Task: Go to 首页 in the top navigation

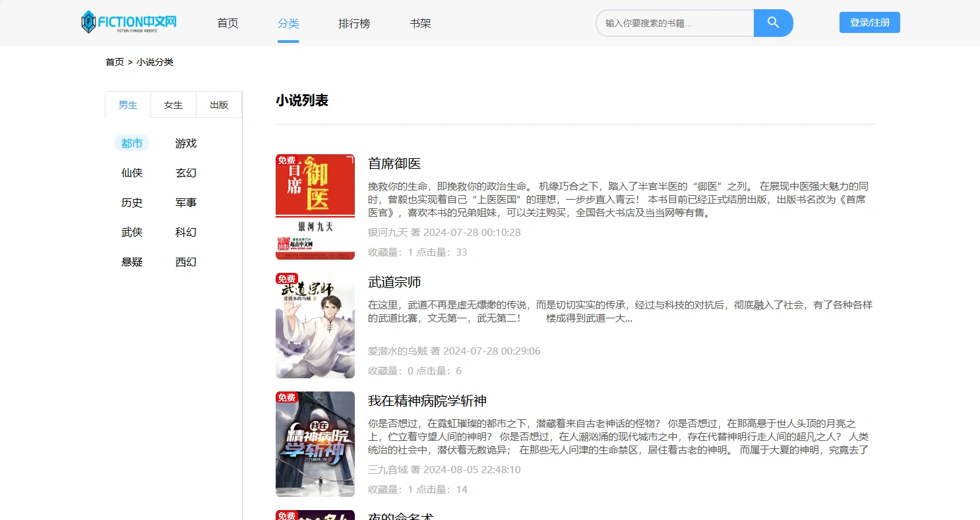Action: pyautogui.click(x=228, y=24)
